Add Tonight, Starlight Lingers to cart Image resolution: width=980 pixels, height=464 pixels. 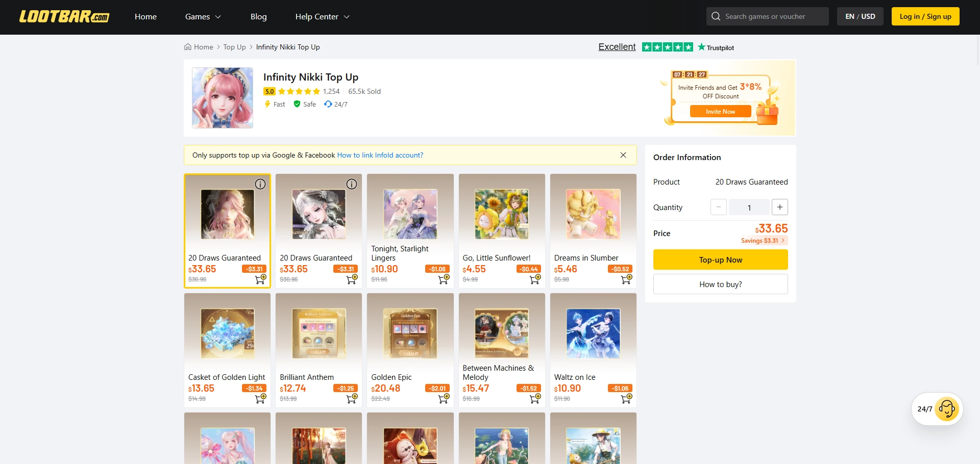444,279
